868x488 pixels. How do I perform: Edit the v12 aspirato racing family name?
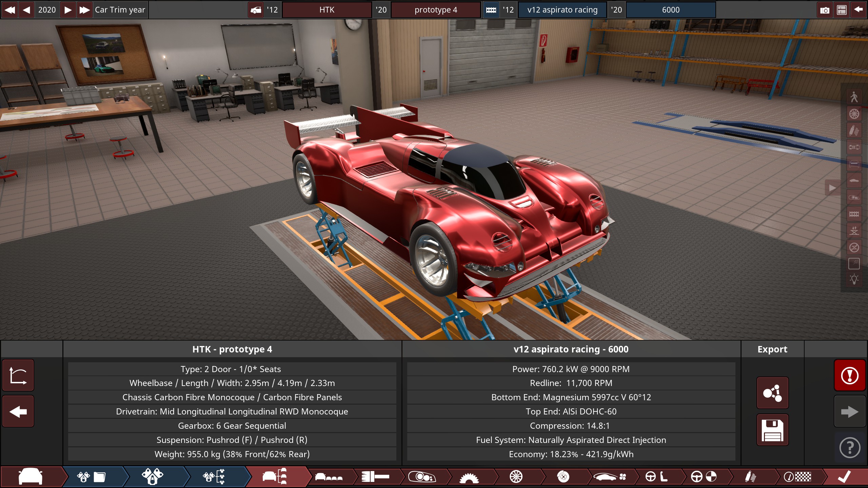tap(563, 10)
